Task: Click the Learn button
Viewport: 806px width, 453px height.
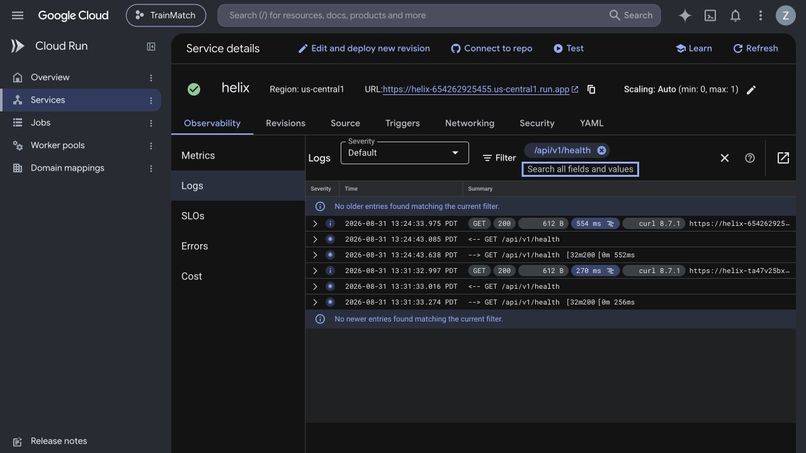Action: pos(693,48)
